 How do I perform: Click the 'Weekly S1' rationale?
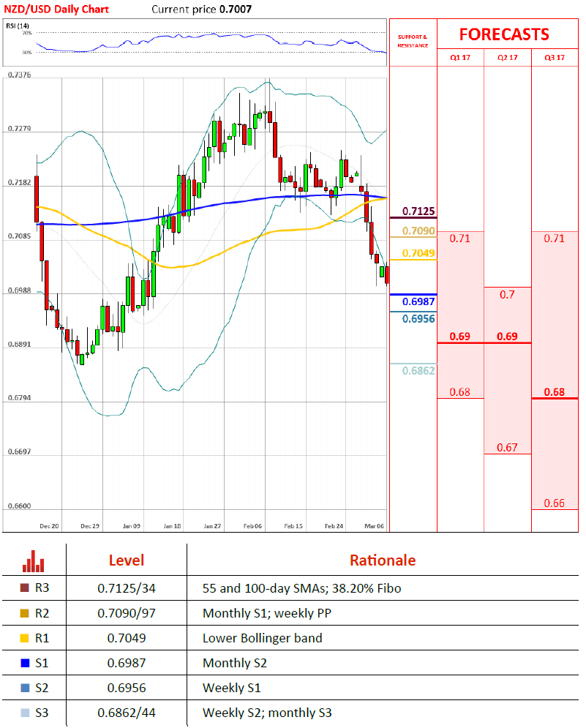(232, 688)
